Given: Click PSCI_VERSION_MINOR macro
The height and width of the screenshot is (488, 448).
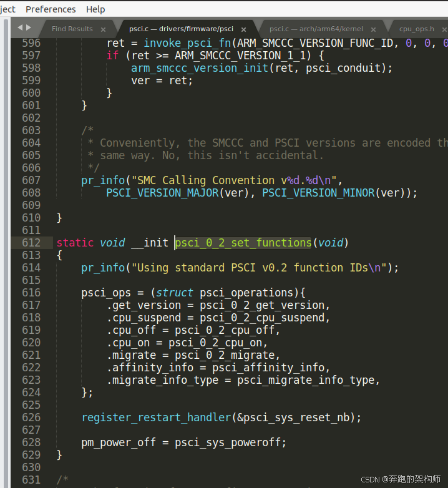Looking at the screenshot, I should 318,193.
